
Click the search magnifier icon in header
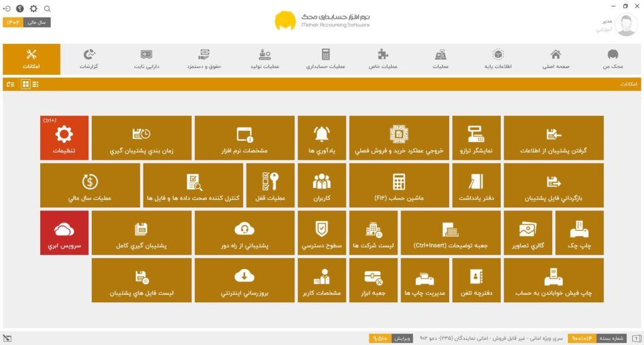tap(47, 9)
